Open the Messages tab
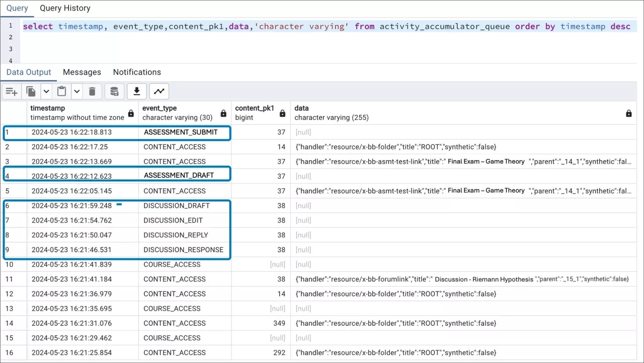Viewport: 644px width, 363px height. click(82, 72)
